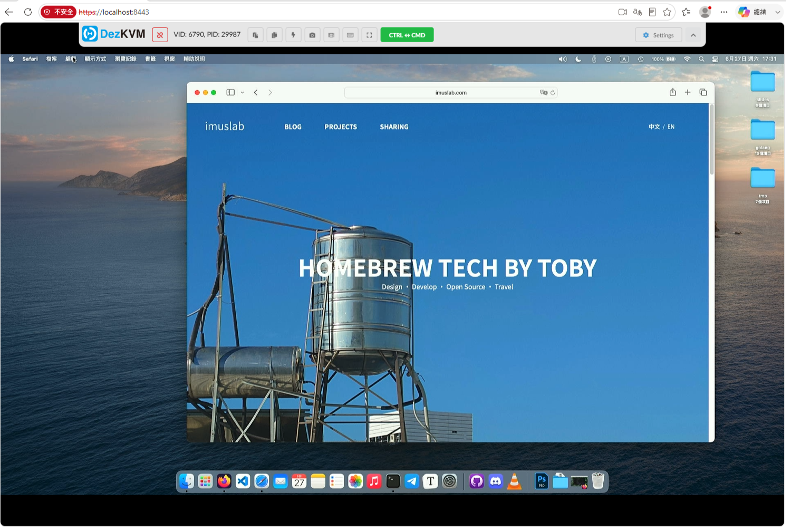
Task: Open VLC from the Dock
Action: pos(514,481)
